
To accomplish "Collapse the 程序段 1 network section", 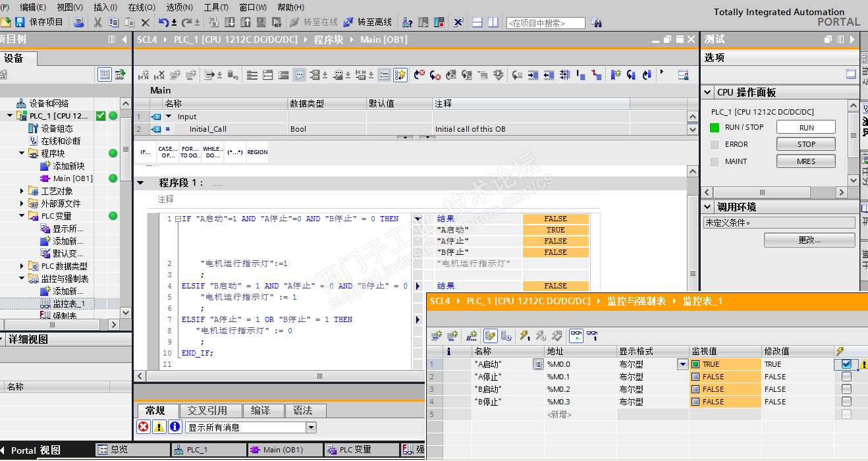I will coord(140,183).
